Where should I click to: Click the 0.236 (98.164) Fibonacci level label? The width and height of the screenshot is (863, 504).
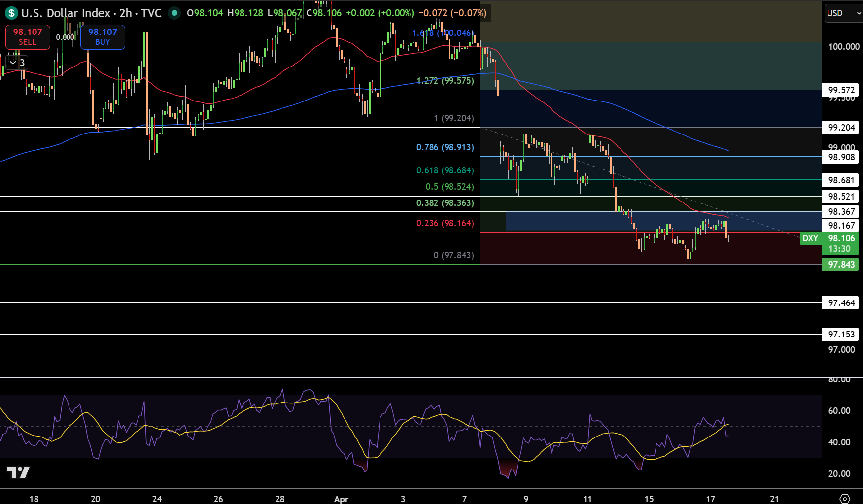[445, 223]
